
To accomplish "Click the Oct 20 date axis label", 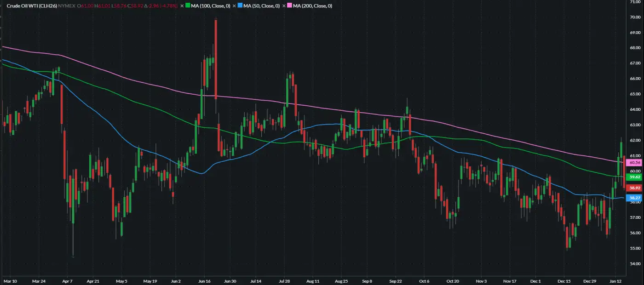I will (453, 280).
